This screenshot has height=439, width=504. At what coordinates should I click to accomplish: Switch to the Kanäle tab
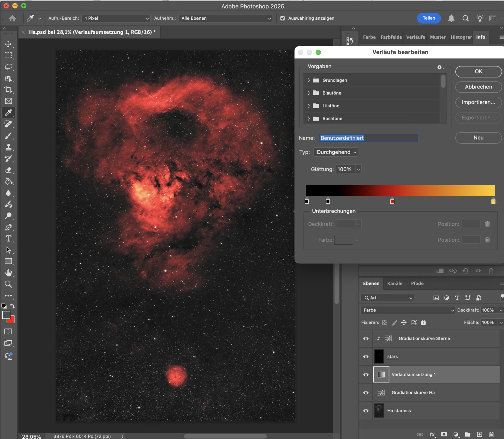[x=395, y=283]
